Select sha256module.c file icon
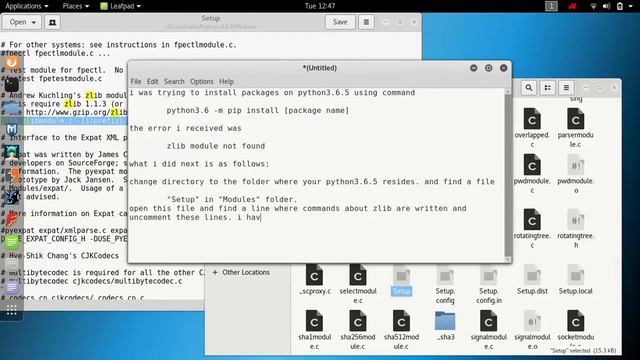The height and width of the screenshot is (360, 640). pos(358,321)
